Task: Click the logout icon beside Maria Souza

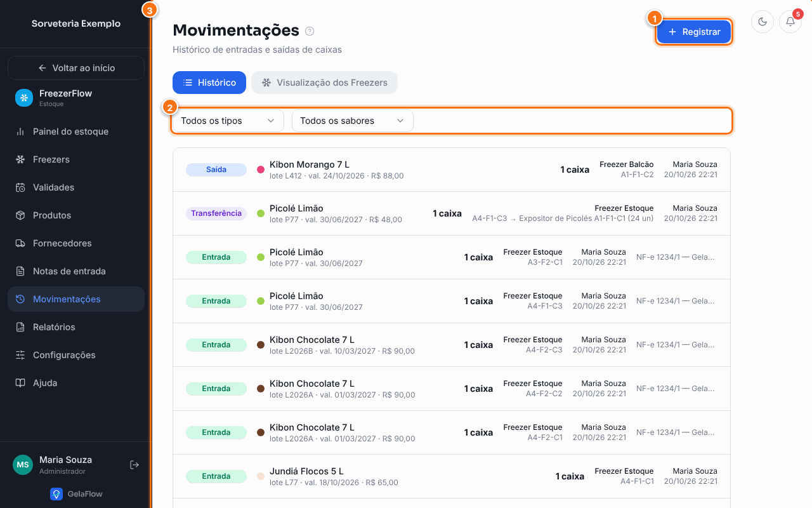Action: [x=134, y=465]
